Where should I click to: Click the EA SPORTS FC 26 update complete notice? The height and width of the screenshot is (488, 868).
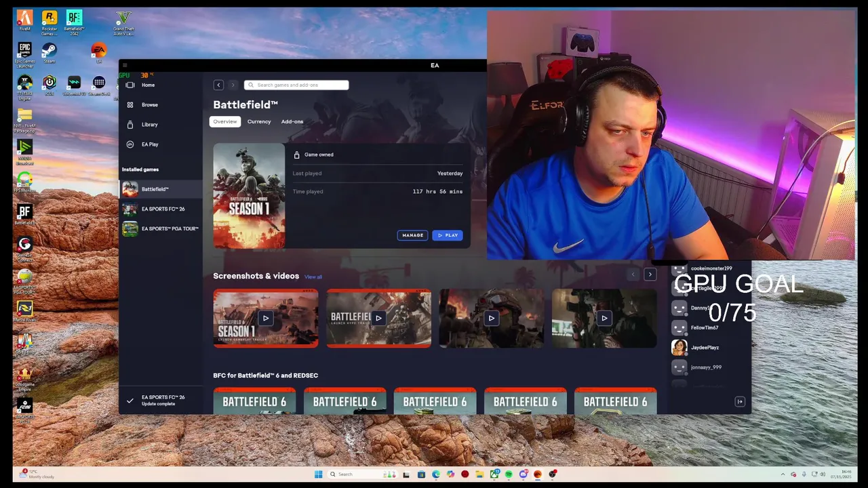pos(161,401)
